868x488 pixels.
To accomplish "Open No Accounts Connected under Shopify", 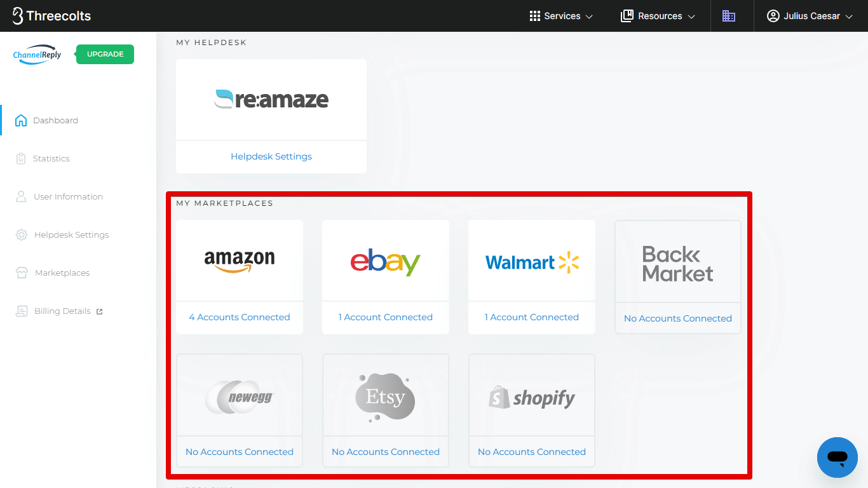I will [x=532, y=452].
